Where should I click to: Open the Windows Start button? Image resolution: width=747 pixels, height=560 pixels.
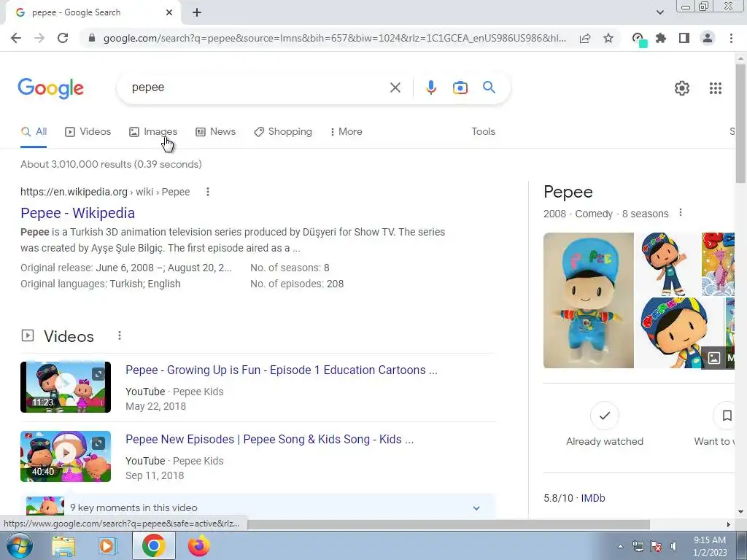click(x=19, y=545)
